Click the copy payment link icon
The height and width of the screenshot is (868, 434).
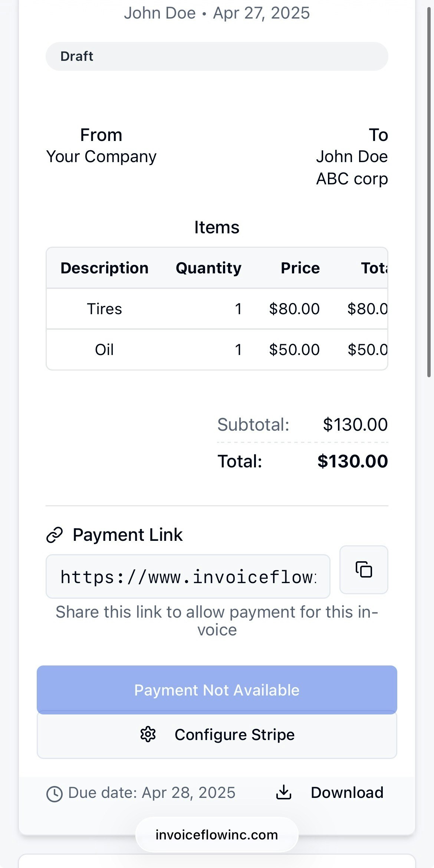tap(364, 569)
